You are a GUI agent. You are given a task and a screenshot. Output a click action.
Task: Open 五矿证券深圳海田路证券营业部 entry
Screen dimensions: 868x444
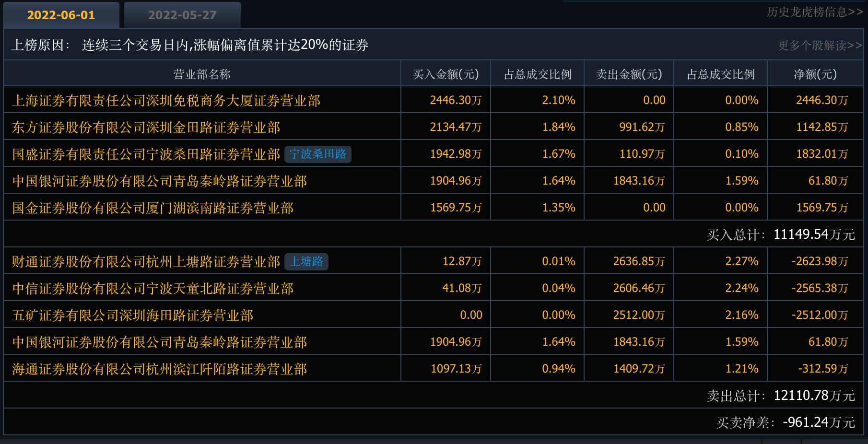(132, 315)
